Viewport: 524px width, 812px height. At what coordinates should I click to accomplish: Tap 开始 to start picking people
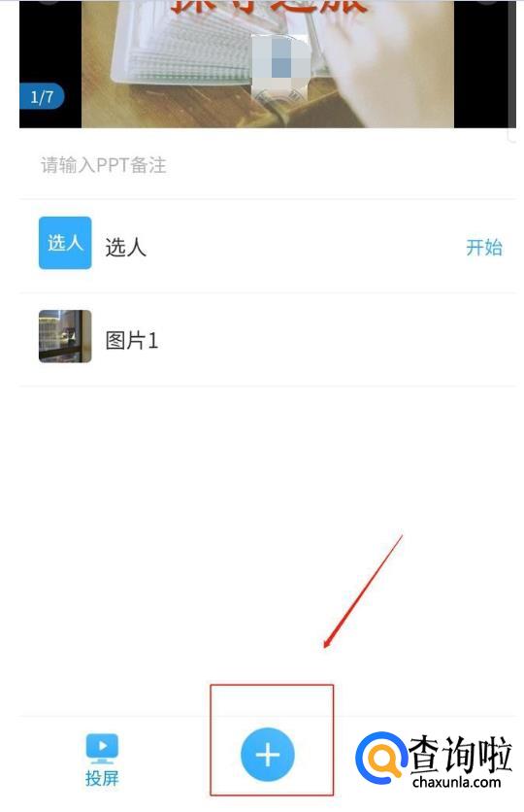tap(484, 247)
